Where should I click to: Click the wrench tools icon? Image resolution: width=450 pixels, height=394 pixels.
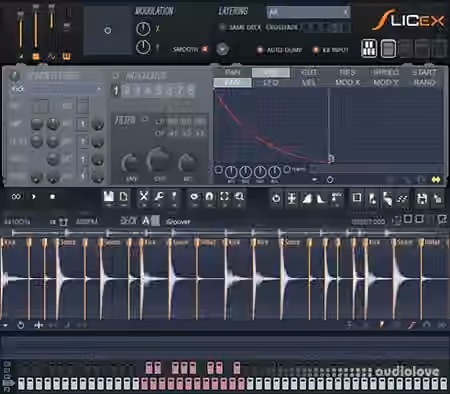159,197
